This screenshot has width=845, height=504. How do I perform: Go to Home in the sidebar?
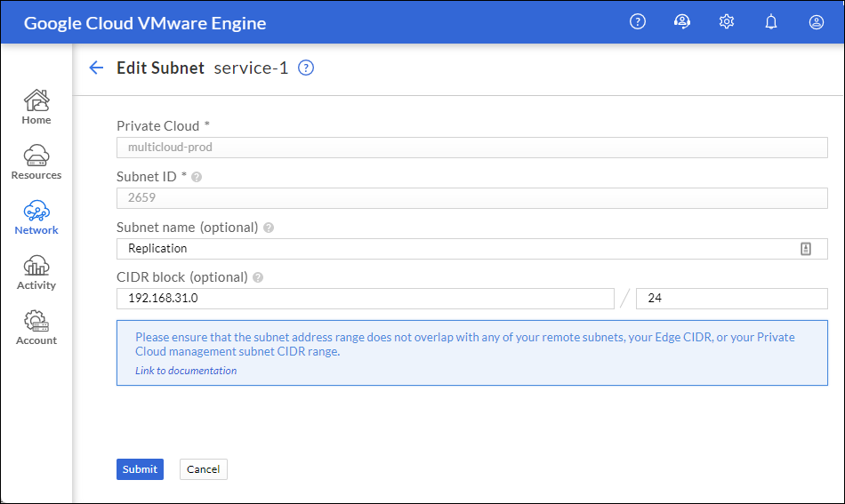tap(36, 108)
